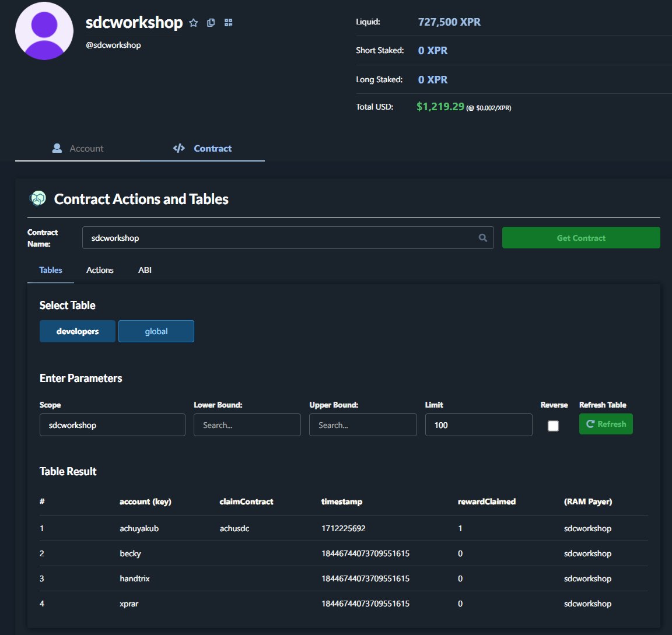
Task: Star sdcworkshop as a favorite account
Action: [x=194, y=23]
